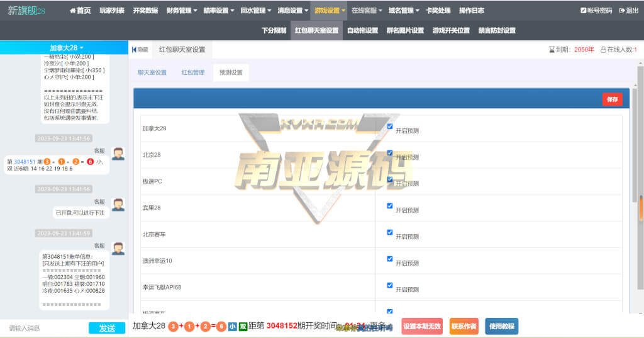Image resolution: width=644 pixels, height=338 pixels.
Task: Click the 请输入消息 message input field
Action: [x=44, y=328]
